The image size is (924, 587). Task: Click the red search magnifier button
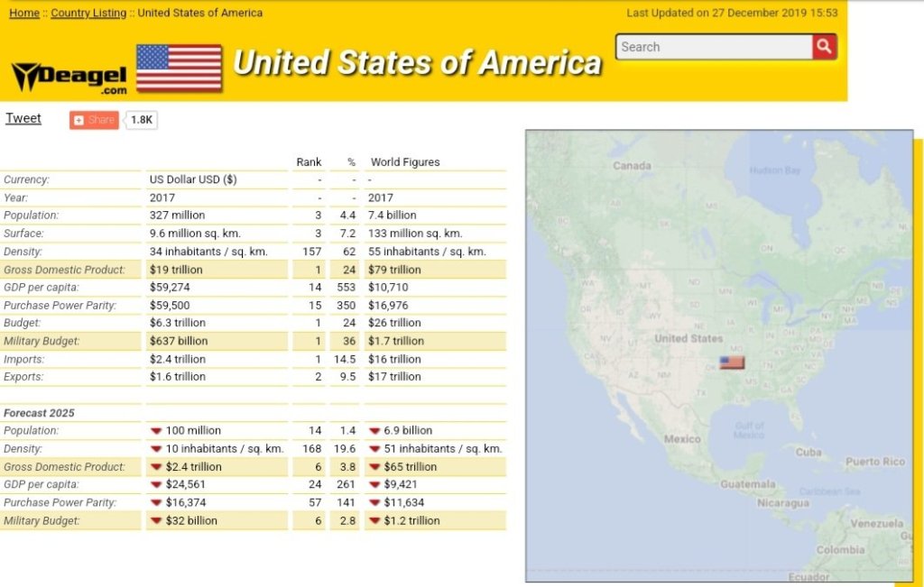point(824,47)
